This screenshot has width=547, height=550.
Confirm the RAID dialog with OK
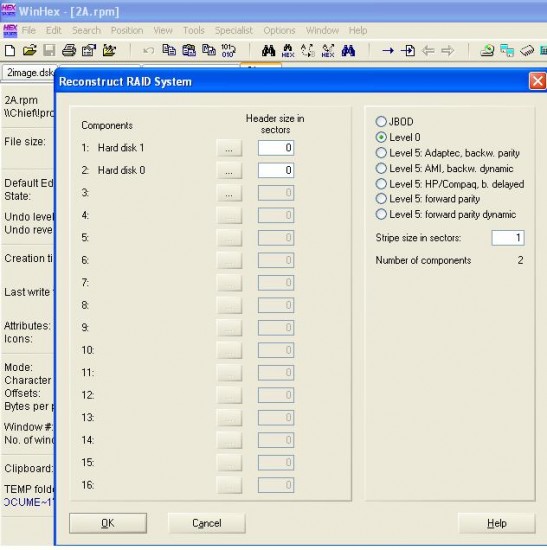(108, 523)
